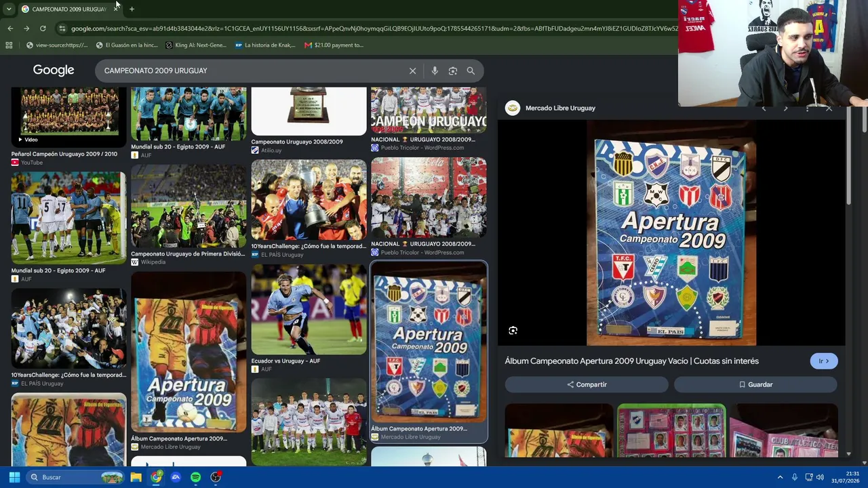This screenshot has width=868, height=488.
Task: Open the Pueblo Tricolor - WordPress.com source under NACIONAL celebration
Action: (x=422, y=253)
